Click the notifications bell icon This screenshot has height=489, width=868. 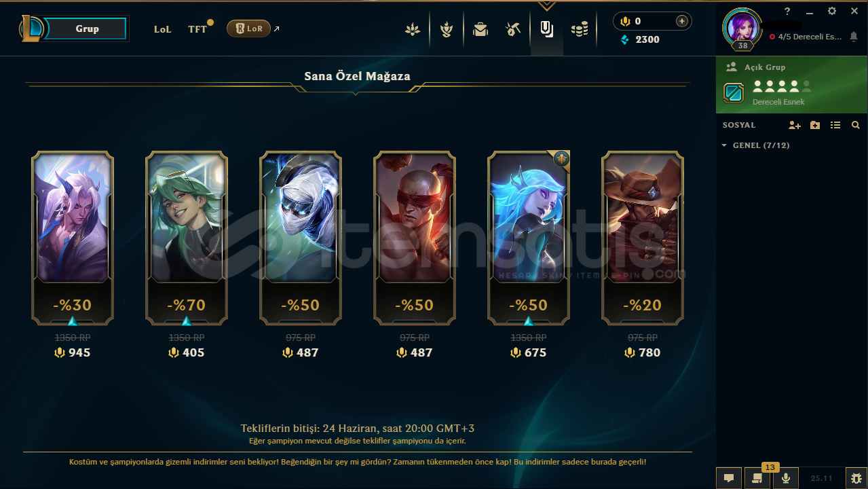point(854,37)
